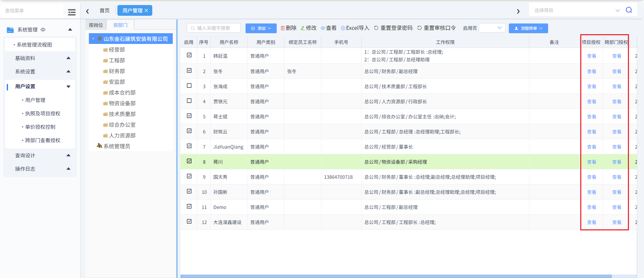The height and width of the screenshot is (278, 644).
Task: Click the 删除 trash toolbar button
Action: (x=288, y=28)
